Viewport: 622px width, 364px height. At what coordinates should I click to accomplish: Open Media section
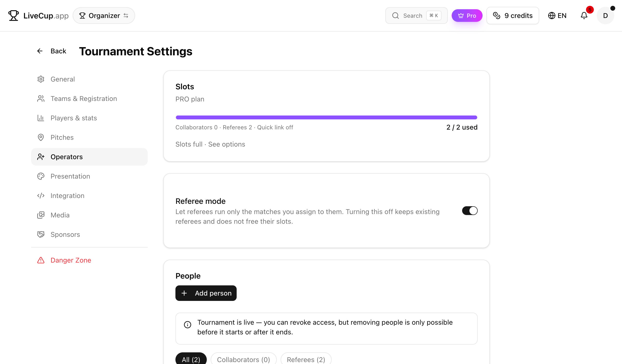click(89, 215)
